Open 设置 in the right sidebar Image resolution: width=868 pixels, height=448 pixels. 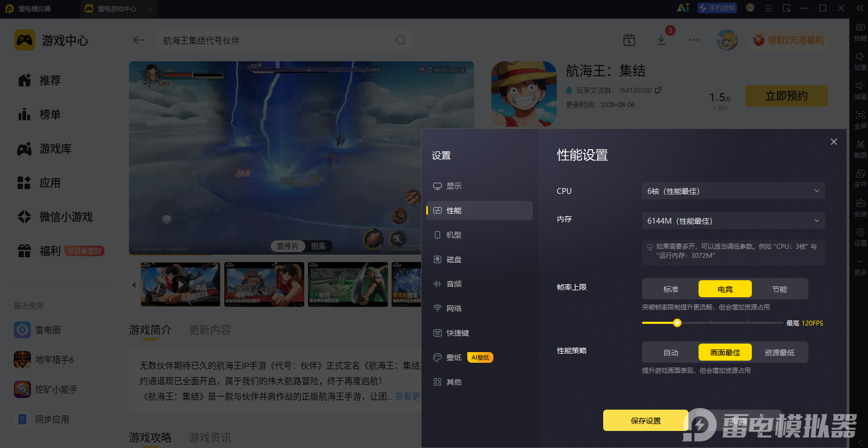[x=860, y=237]
